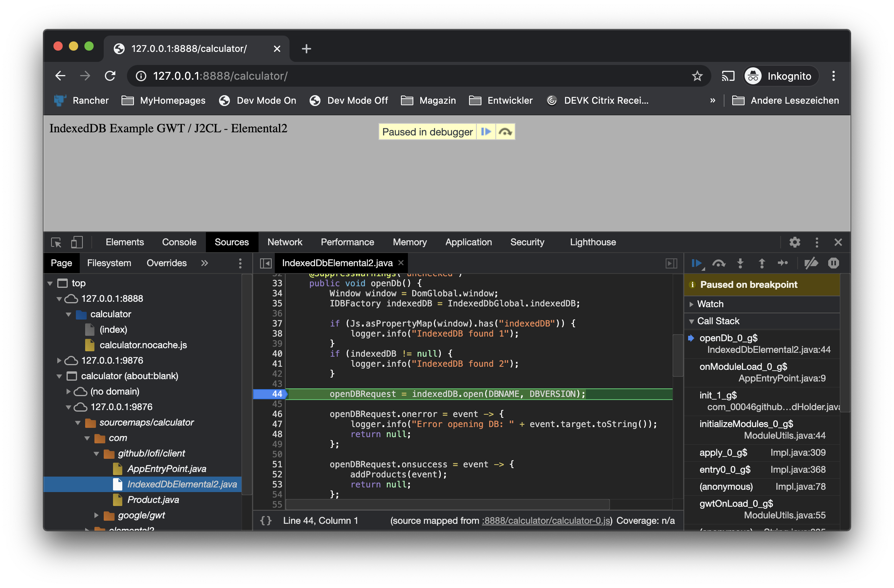The image size is (894, 588).
Task: Click the Step into function icon
Action: 740,263
